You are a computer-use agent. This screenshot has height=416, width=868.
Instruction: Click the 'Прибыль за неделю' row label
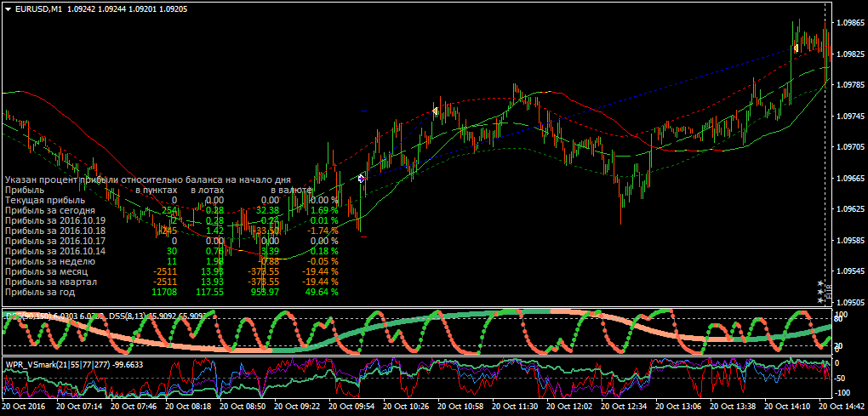click(x=49, y=261)
